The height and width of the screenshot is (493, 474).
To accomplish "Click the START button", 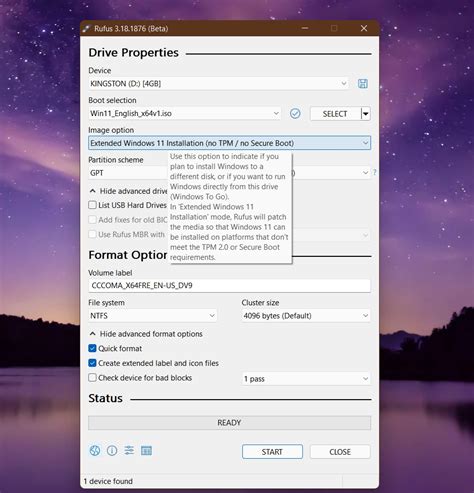I will [x=272, y=452].
